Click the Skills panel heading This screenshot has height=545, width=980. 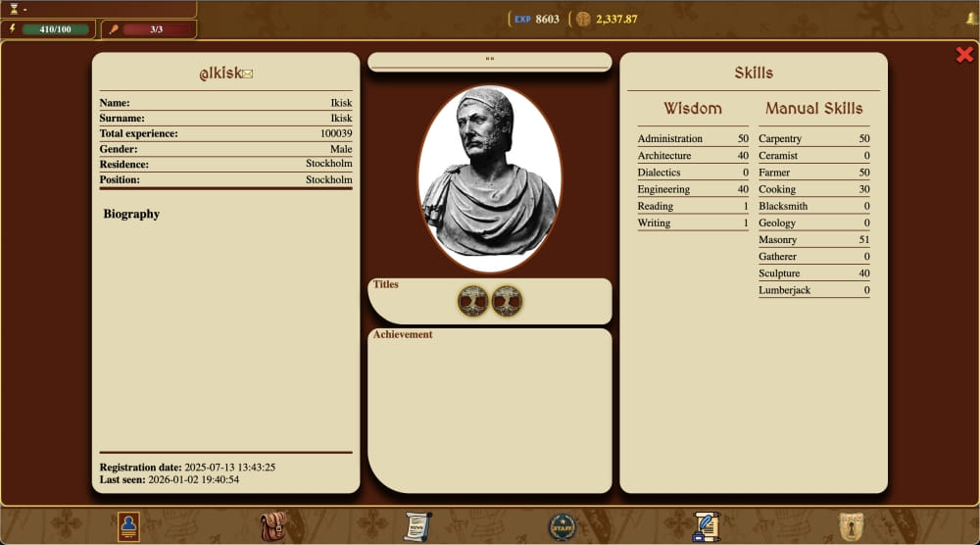coord(754,73)
